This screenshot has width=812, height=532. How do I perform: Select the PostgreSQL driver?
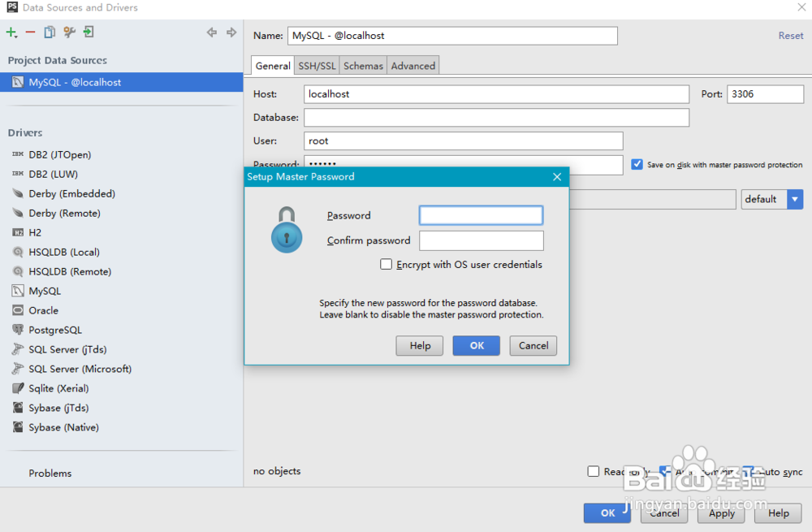pyautogui.click(x=55, y=330)
